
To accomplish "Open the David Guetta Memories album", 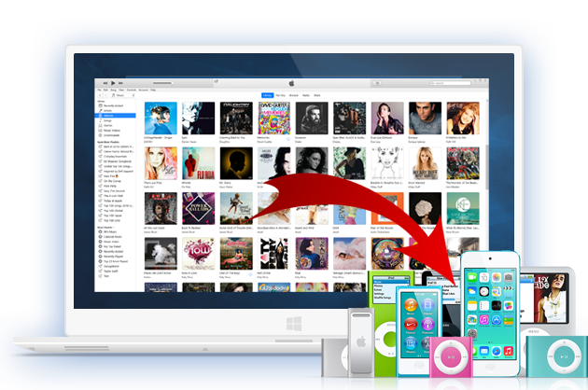I will (x=274, y=118).
